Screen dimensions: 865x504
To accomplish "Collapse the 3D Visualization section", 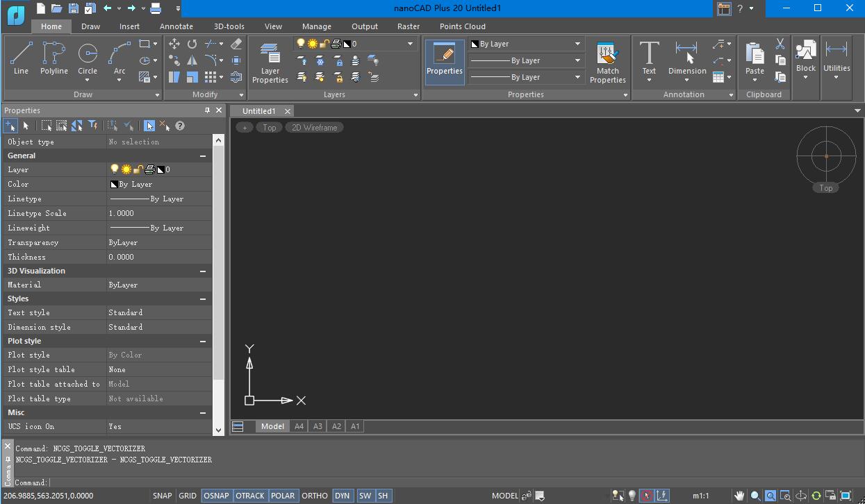I will tap(203, 271).
